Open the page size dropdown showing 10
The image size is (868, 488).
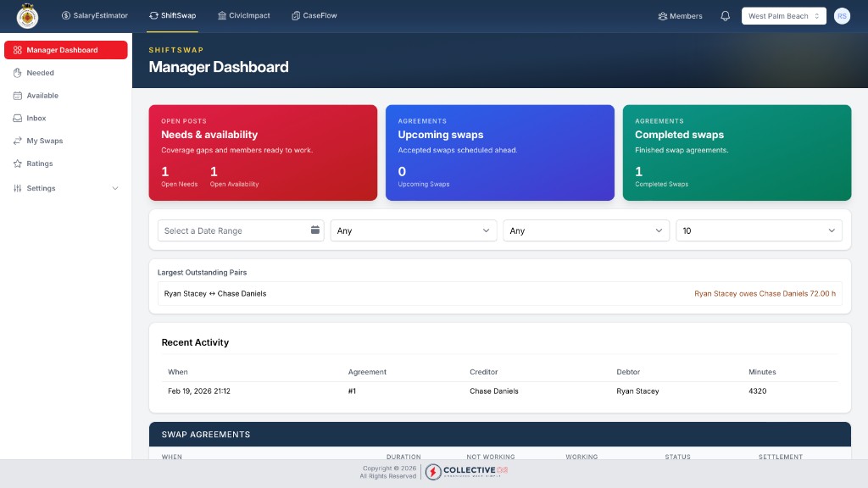[759, 230]
